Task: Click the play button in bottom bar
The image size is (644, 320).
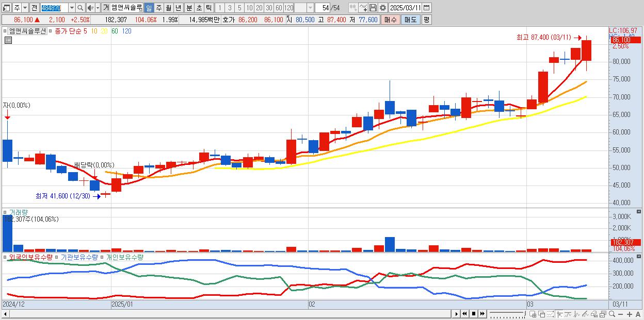Action: [456, 314]
